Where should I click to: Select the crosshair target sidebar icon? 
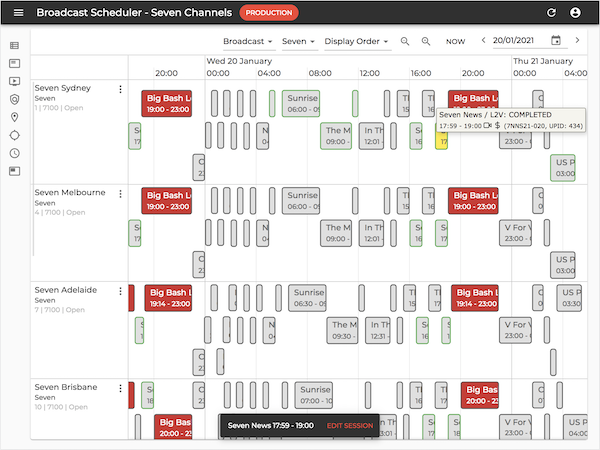click(15, 135)
